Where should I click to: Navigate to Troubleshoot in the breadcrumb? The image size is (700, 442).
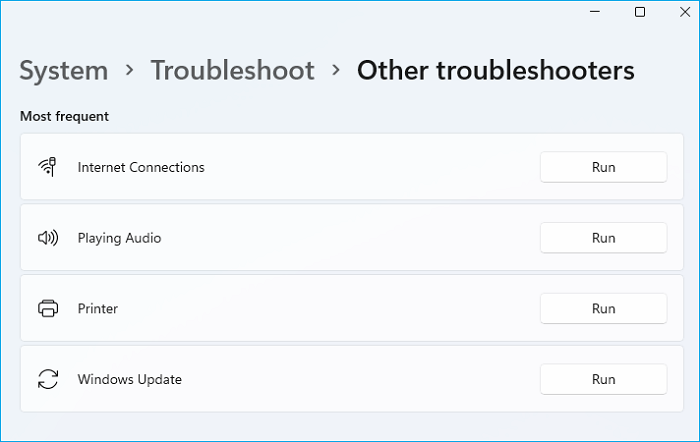pos(232,71)
